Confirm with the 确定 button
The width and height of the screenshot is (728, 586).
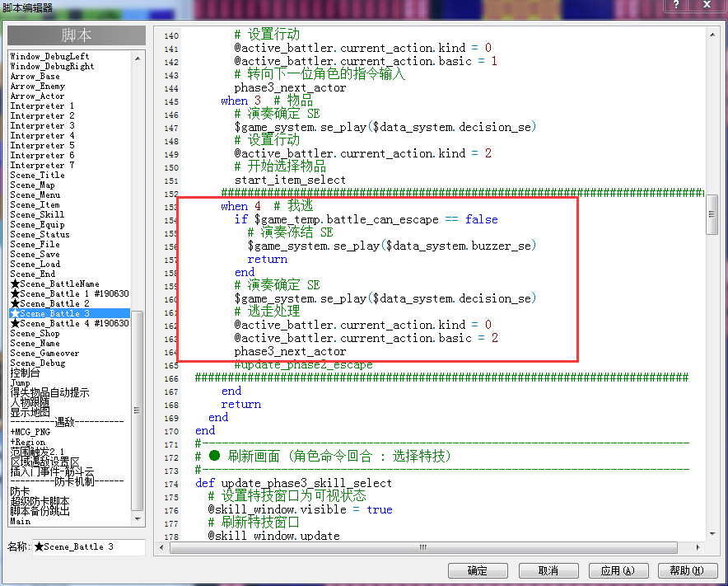tap(478, 570)
